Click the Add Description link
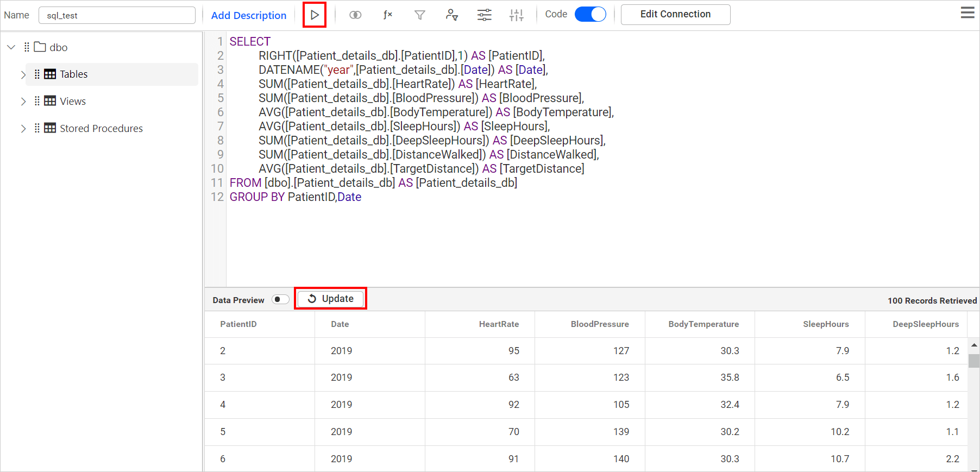 pos(248,15)
